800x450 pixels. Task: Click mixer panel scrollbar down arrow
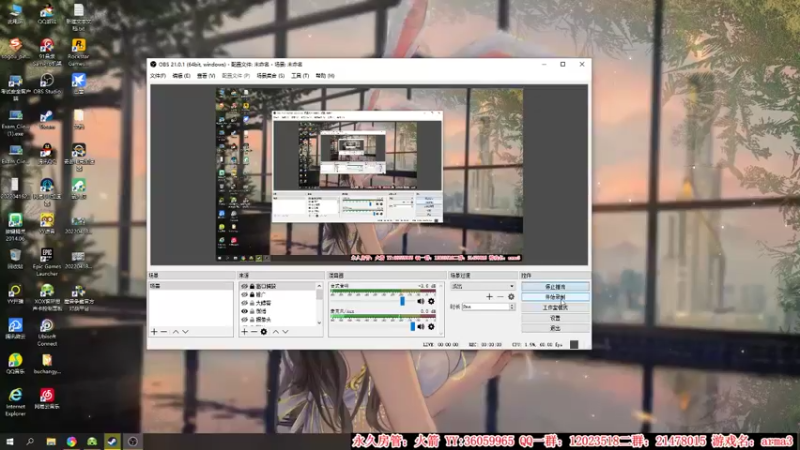point(441,334)
